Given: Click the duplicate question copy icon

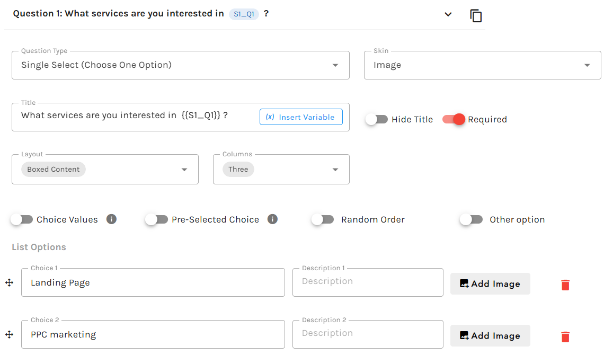Looking at the screenshot, I should click(476, 15).
